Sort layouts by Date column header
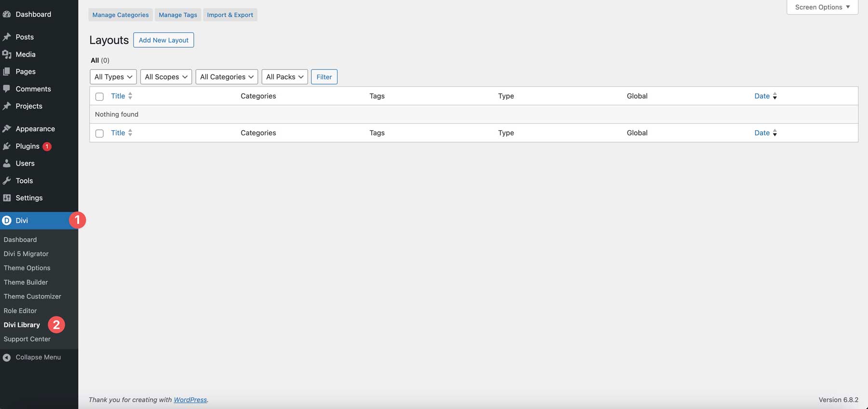The image size is (868, 409). click(x=762, y=96)
